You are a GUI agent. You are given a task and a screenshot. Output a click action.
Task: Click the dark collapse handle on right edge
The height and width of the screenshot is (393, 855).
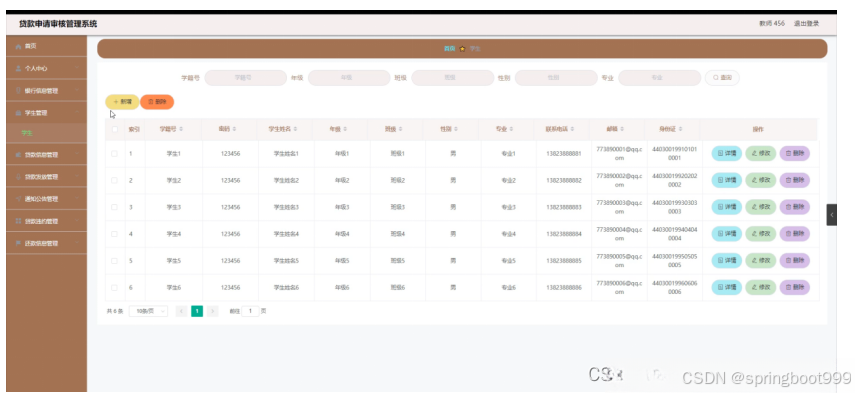(832, 215)
